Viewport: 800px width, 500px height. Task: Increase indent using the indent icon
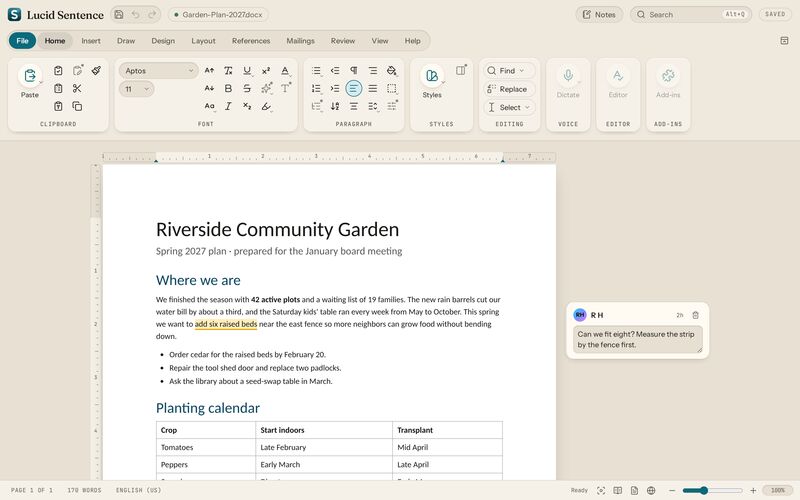coord(335,88)
